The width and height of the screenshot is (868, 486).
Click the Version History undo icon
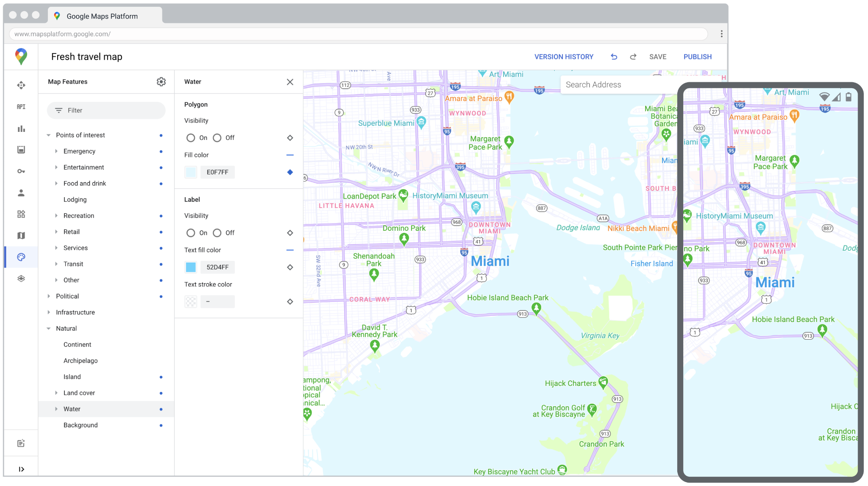click(613, 57)
